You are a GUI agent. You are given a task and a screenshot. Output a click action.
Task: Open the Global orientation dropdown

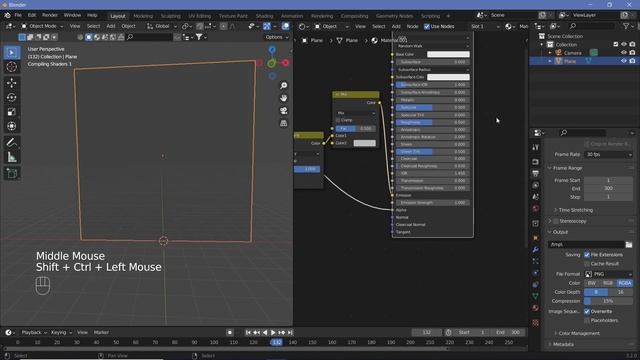[162, 26]
